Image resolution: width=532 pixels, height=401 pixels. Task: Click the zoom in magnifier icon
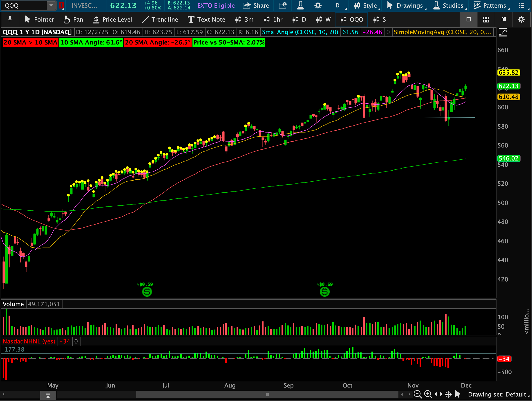428,394
